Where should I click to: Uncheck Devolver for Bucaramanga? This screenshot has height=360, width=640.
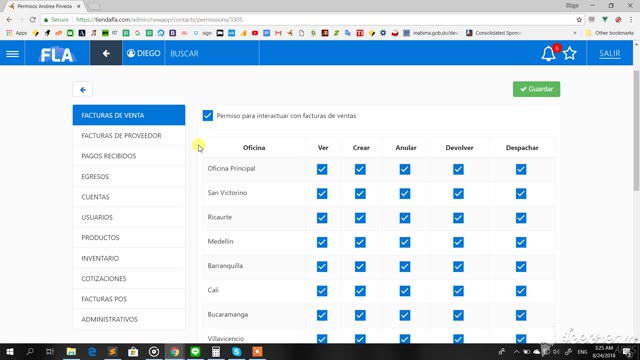pos(458,315)
